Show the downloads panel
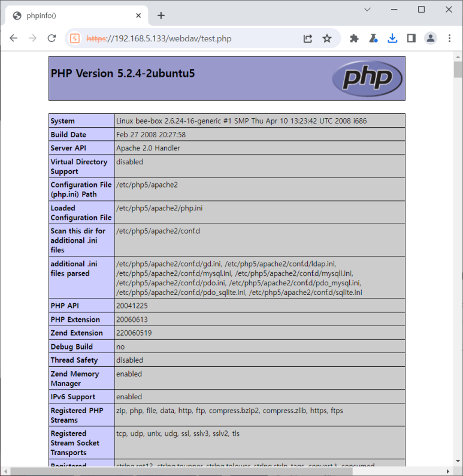The image size is (463, 476). tap(392, 38)
